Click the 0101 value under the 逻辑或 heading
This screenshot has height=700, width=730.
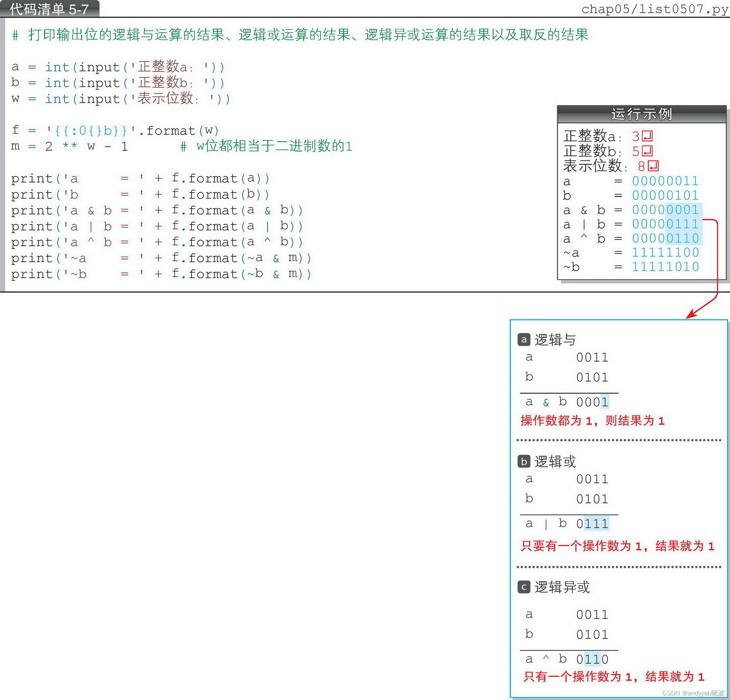(592, 499)
